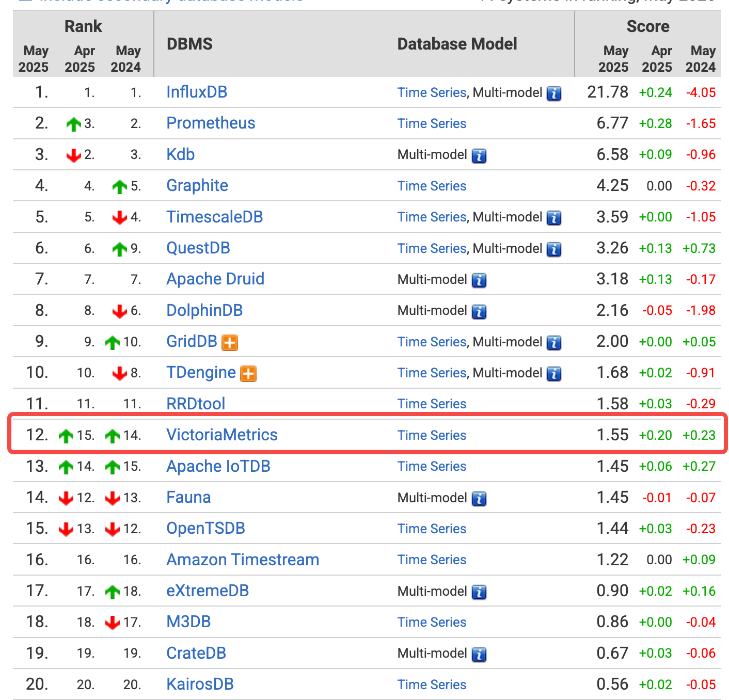This screenshot has width=729, height=700.
Task: Click the orange plus icon next to GridDB
Action: [230, 342]
